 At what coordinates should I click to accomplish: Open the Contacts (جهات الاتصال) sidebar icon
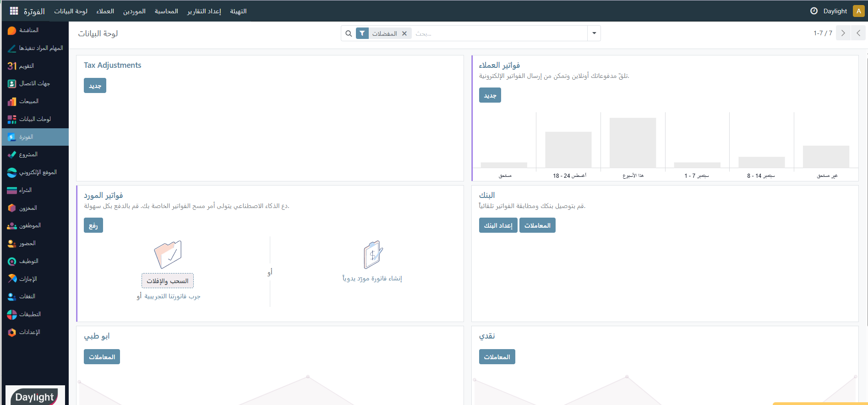(12, 84)
